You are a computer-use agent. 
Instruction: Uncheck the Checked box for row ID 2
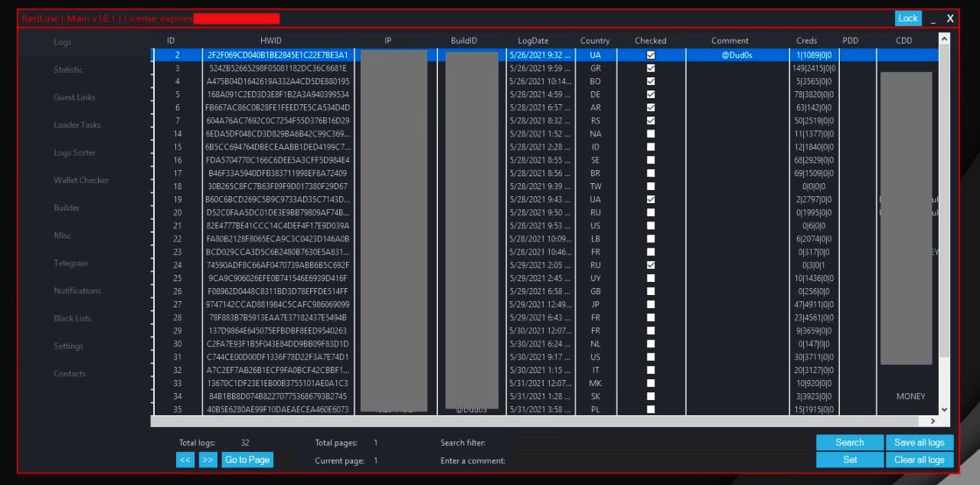tap(650, 55)
